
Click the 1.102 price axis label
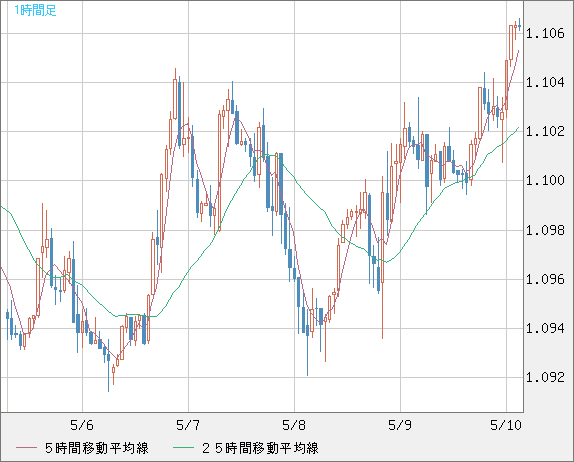[x=545, y=131]
